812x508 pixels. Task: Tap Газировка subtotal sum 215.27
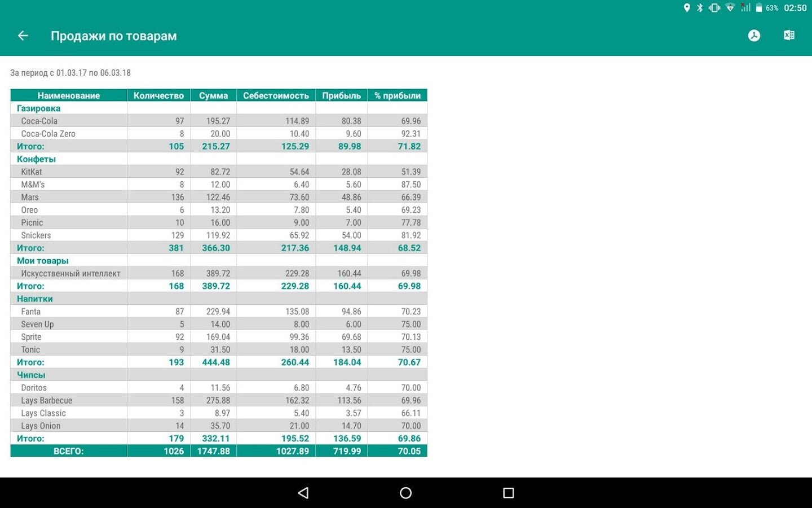(x=216, y=146)
